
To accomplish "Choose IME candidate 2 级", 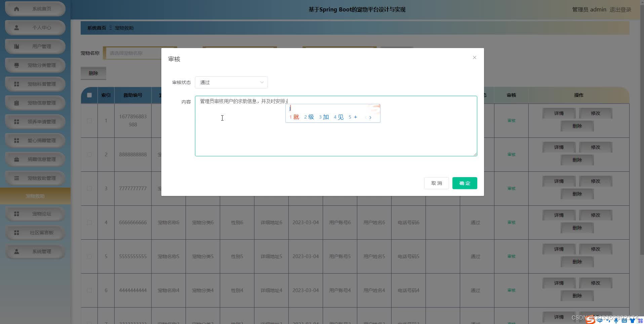I will [x=309, y=117].
